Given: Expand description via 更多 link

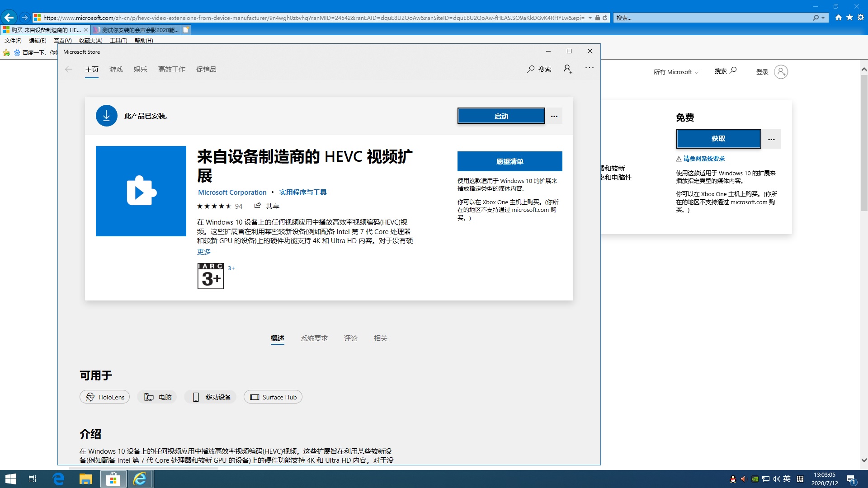Looking at the screenshot, I should click(204, 252).
